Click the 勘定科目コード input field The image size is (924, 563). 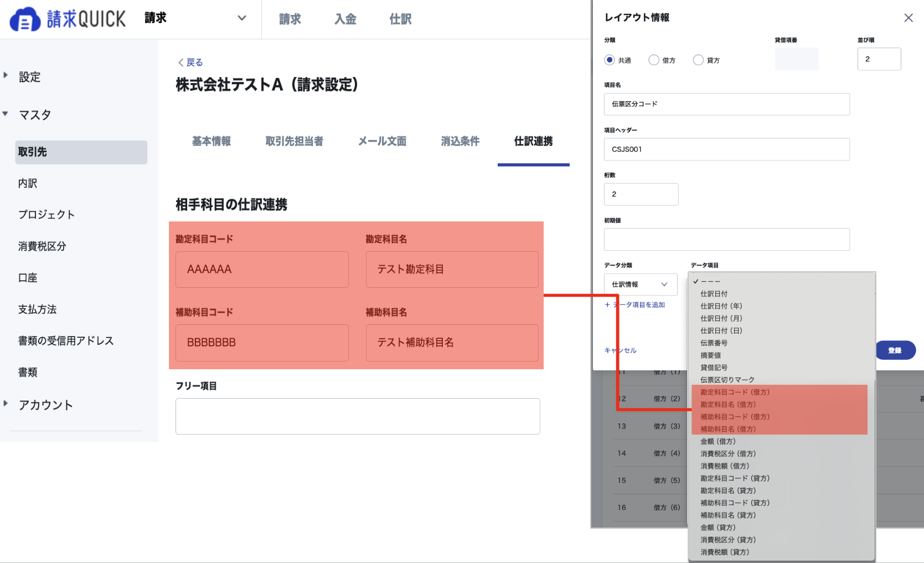[x=262, y=270]
